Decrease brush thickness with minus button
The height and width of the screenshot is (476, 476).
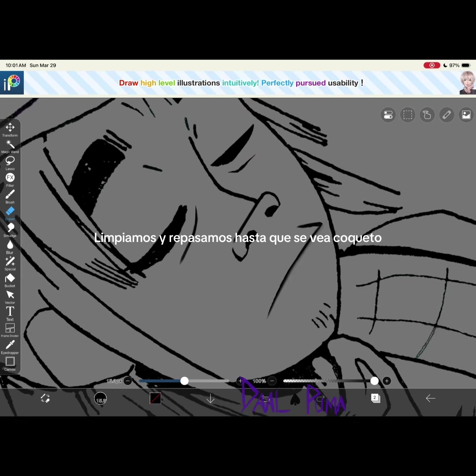click(x=128, y=381)
